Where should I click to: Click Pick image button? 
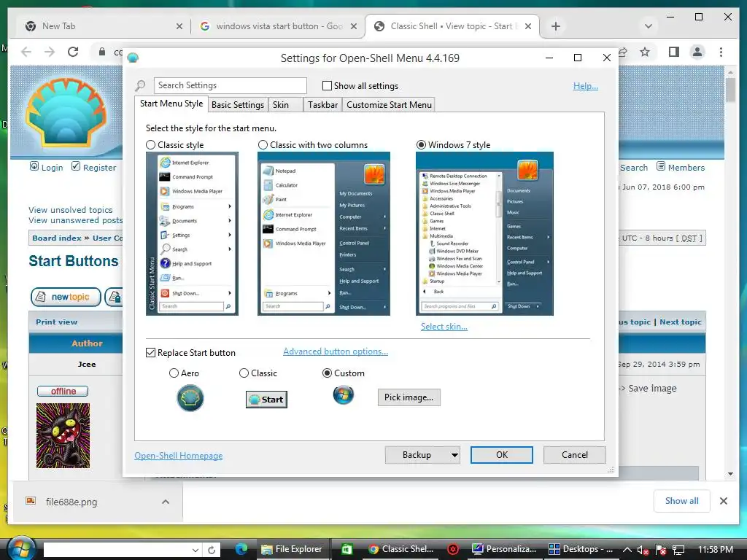click(409, 397)
